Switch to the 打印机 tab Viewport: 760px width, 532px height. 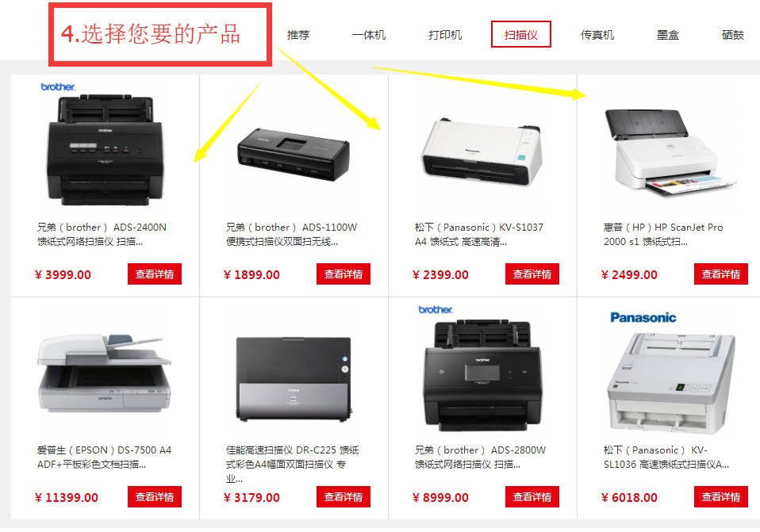point(445,35)
